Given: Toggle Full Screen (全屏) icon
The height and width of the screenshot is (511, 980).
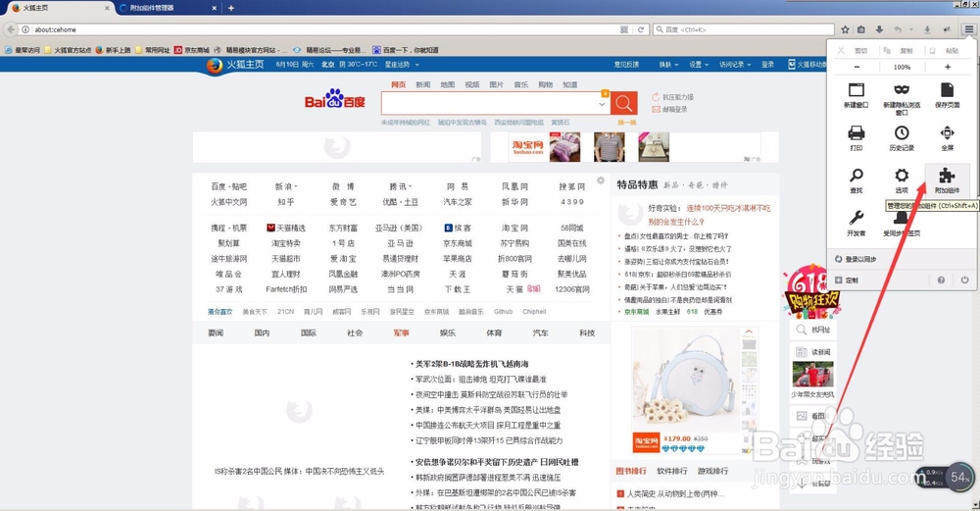Looking at the screenshot, I should 947,132.
